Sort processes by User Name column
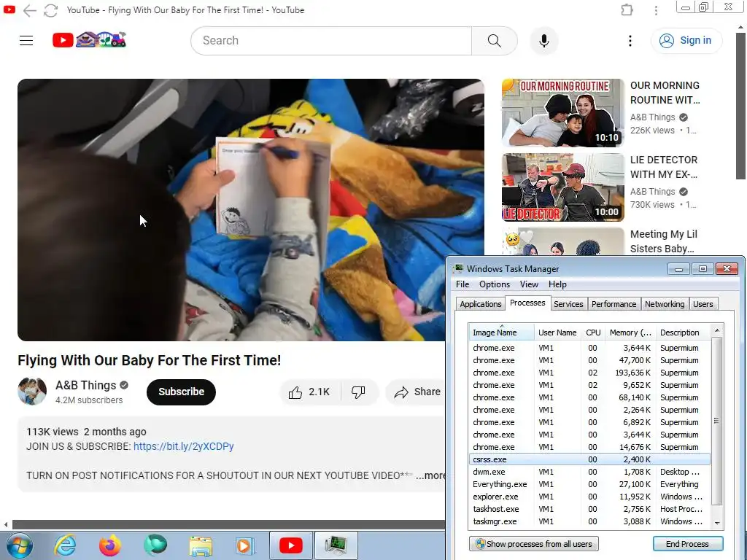The width and height of the screenshot is (747, 560). click(557, 332)
